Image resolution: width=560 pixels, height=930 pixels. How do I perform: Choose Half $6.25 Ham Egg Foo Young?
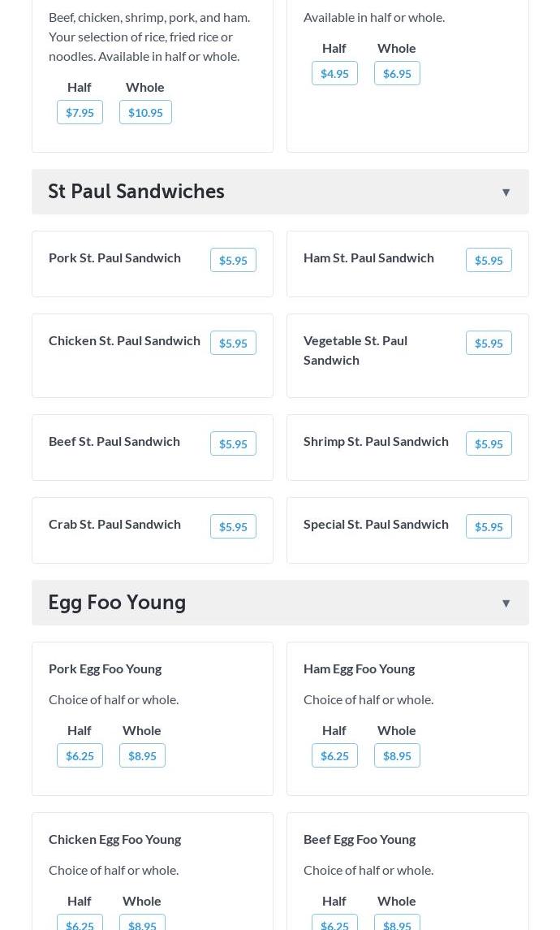pyautogui.click(x=334, y=756)
